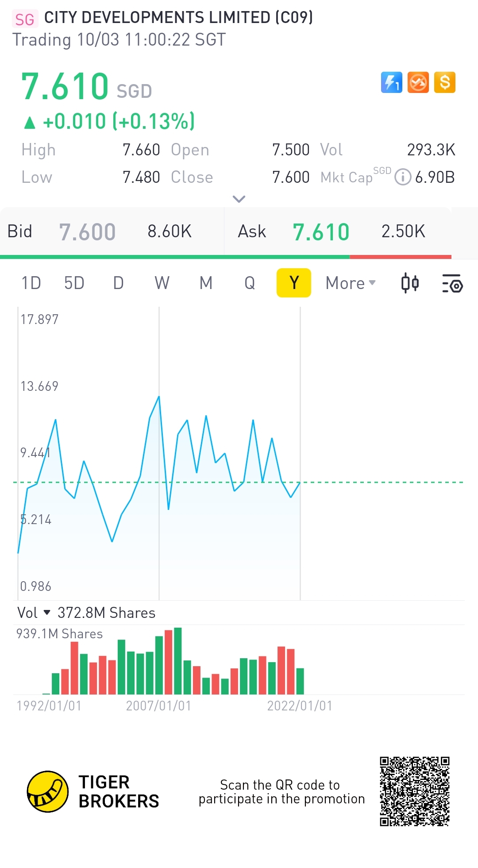Tap the promotion QR code

tap(415, 791)
